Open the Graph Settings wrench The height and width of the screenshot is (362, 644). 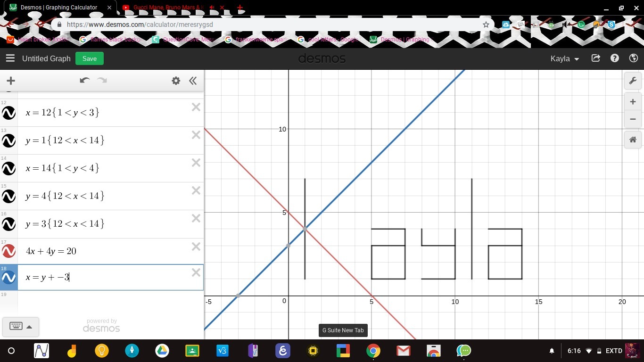pos(633,81)
